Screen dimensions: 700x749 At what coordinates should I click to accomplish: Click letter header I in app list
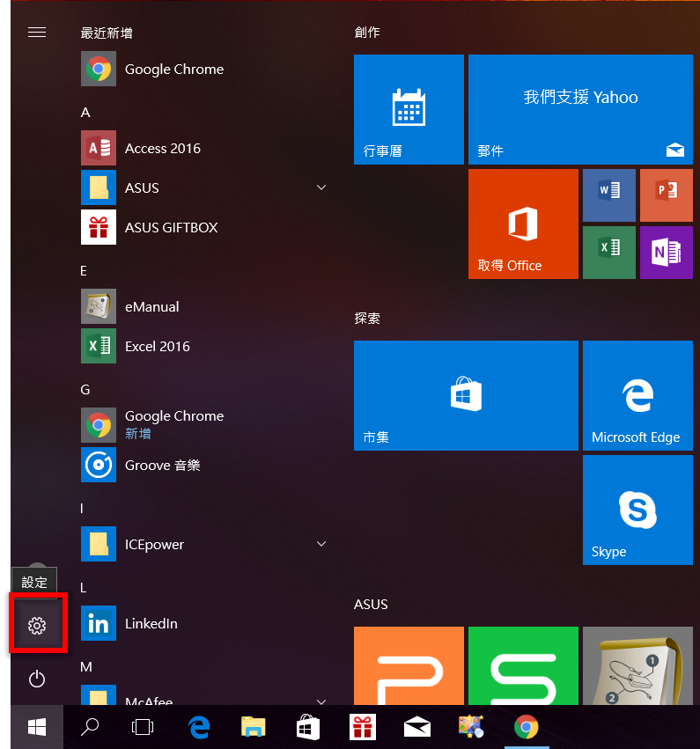(x=82, y=508)
